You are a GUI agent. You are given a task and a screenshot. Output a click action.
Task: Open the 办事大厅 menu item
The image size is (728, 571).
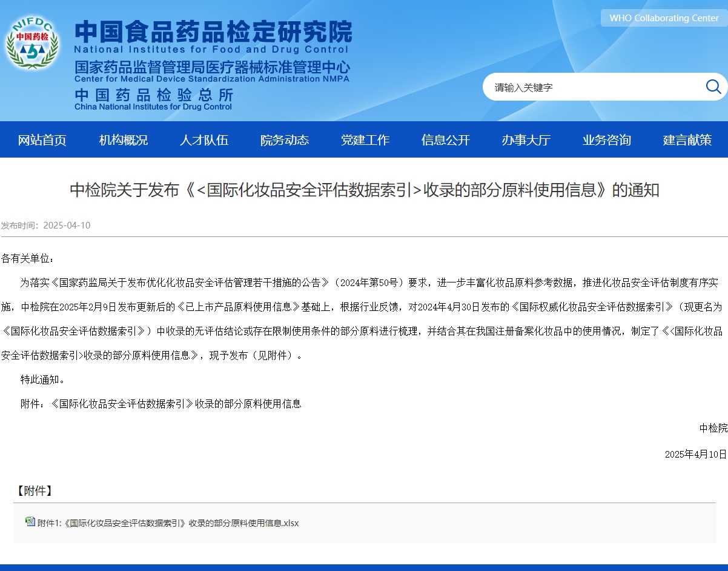click(x=526, y=140)
